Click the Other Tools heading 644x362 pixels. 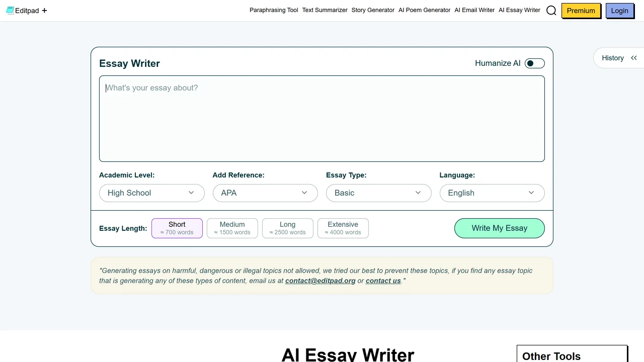click(x=551, y=356)
